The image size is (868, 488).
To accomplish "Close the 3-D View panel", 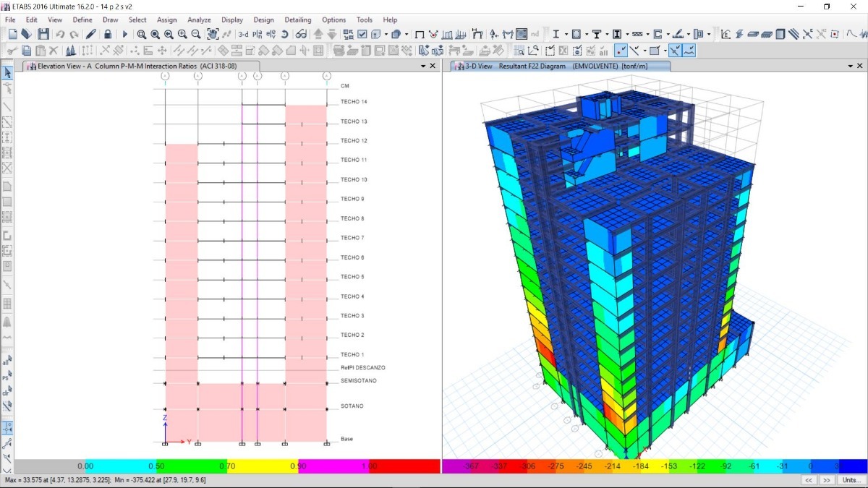I will pyautogui.click(x=861, y=66).
